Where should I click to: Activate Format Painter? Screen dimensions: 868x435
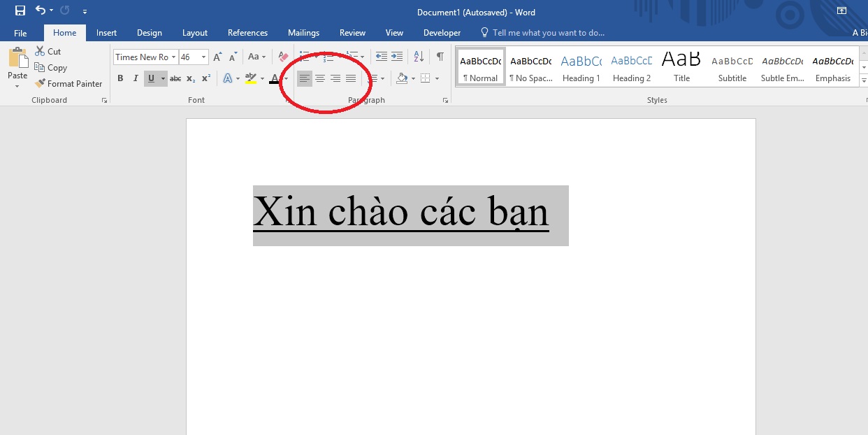tap(68, 84)
